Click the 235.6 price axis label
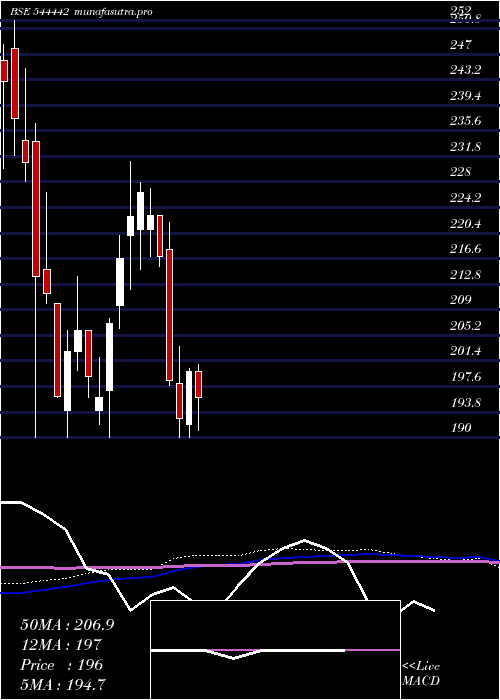 pyautogui.click(x=465, y=121)
